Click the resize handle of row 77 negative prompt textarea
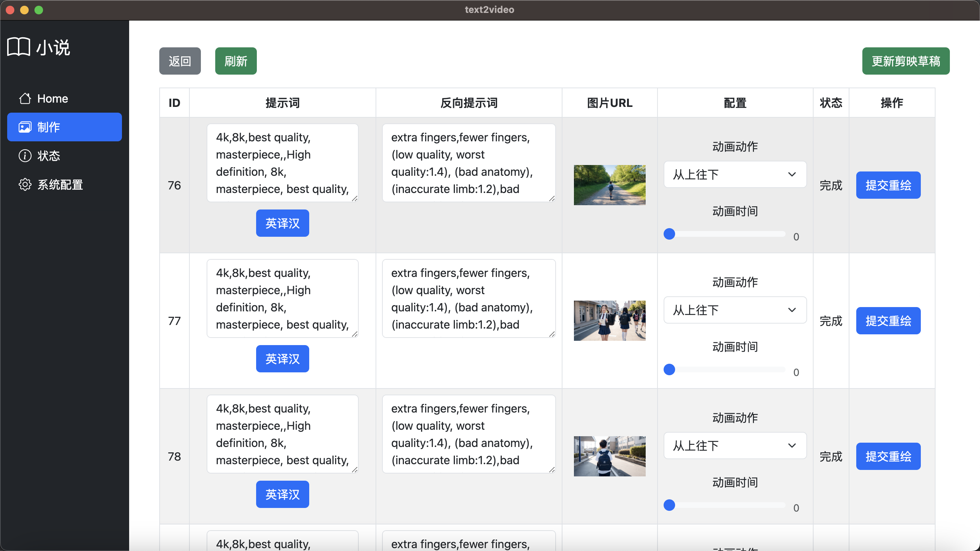Screen dimensions: 980x551 [552, 334]
